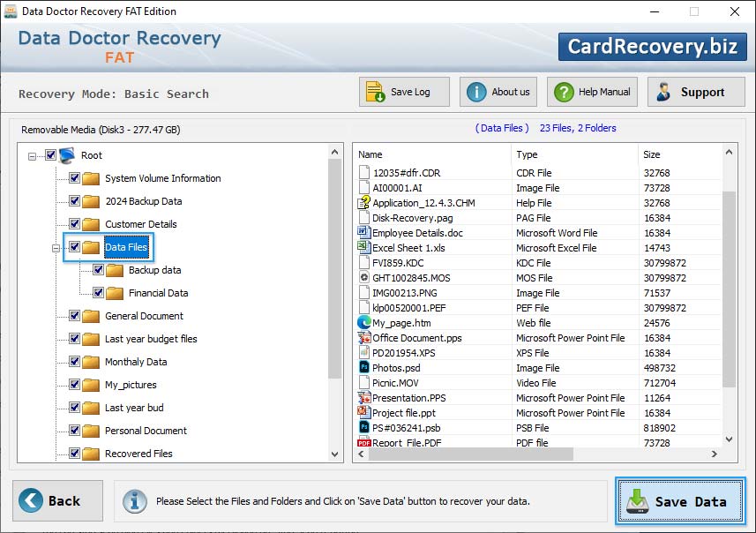Click the folder tree scroll up arrow

tap(334, 152)
